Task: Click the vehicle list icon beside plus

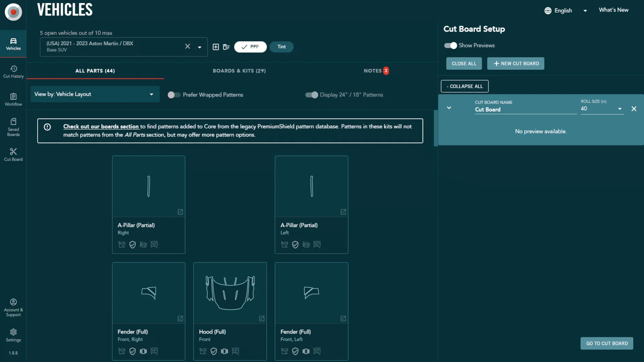Action: point(226,47)
